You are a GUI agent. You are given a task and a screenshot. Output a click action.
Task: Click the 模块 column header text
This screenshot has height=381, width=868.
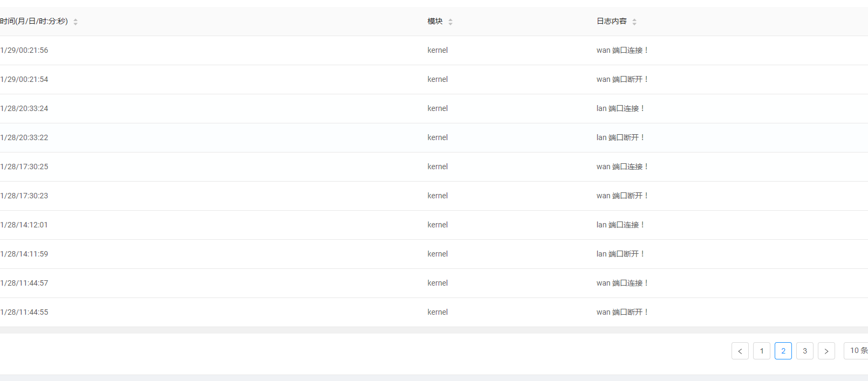click(x=435, y=22)
